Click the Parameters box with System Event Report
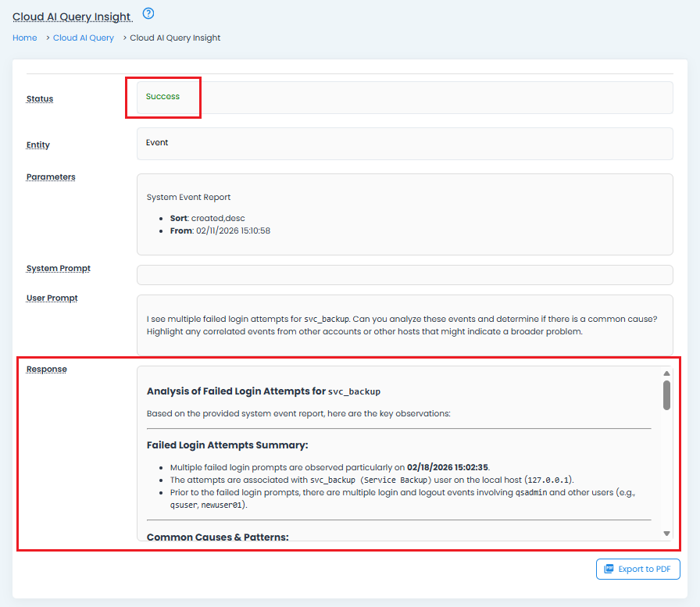This screenshot has height=607, width=700. (x=404, y=214)
